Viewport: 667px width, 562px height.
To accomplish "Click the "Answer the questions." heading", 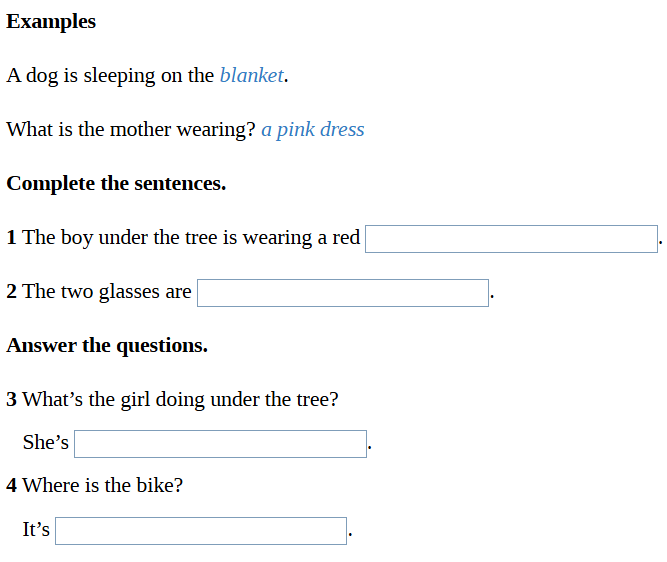I will point(107,346).
